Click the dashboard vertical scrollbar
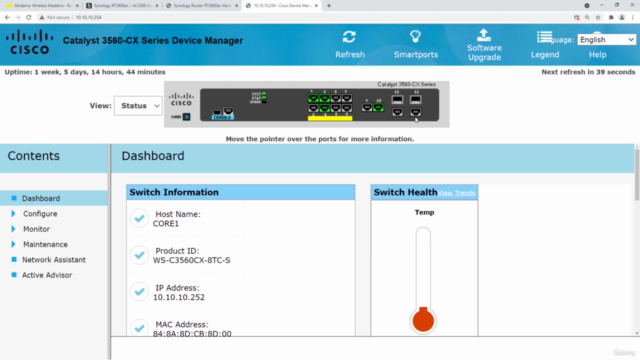 coord(637,175)
